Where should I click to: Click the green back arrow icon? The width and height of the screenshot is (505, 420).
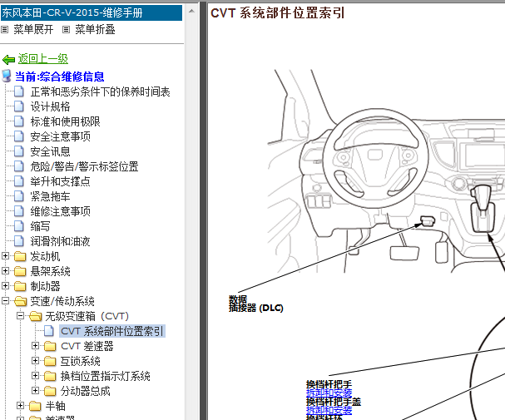point(8,60)
